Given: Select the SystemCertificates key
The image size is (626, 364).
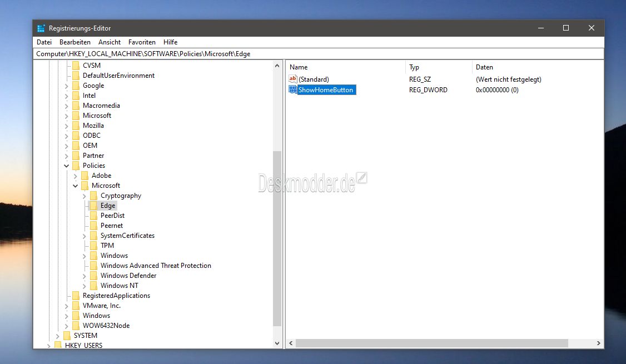Looking at the screenshot, I should pos(127,236).
